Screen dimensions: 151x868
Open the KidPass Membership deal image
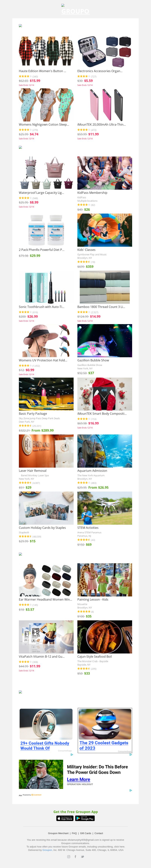[105, 173]
